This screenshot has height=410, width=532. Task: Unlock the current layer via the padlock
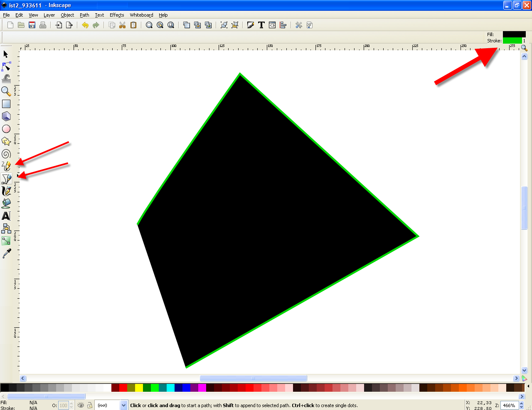point(89,405)
